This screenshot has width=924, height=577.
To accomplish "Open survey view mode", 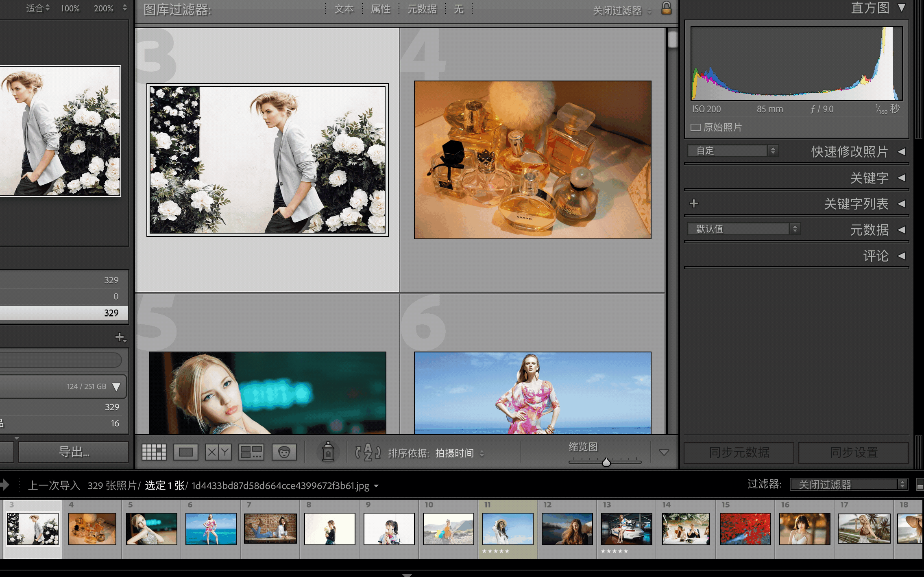I will (x=251, y=452).
